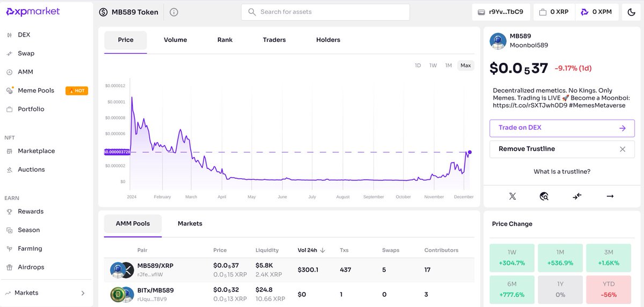The height and width of the screenshot is (307, 644).
Task: Click the magnifier icon in search box
Action: pyautogui.click(x=252, y=12)
